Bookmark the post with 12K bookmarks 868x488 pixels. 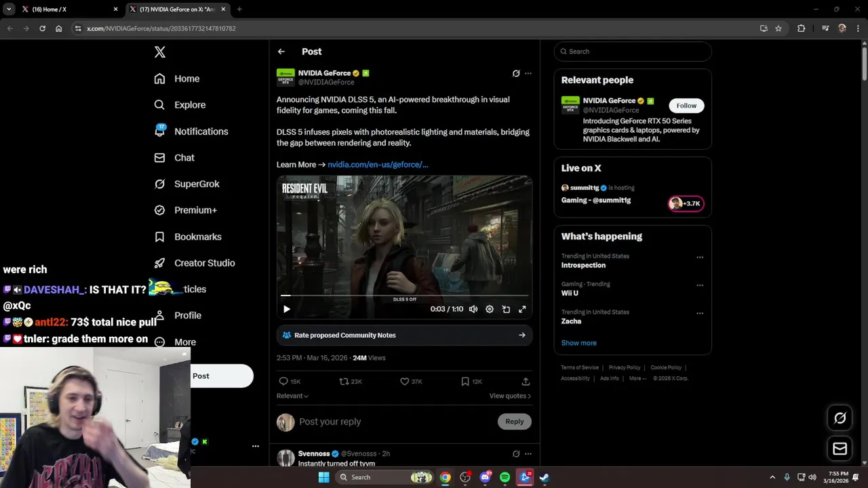click(471, 382)
